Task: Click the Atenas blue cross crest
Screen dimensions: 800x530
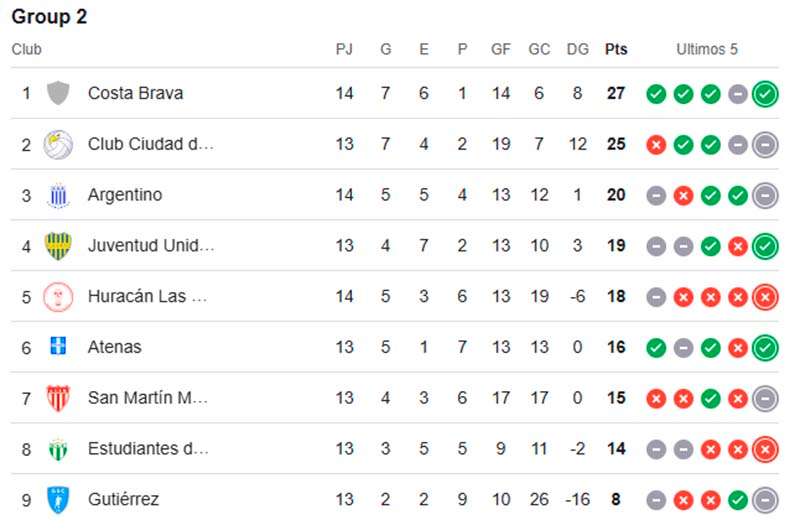Action: (58, 346)
